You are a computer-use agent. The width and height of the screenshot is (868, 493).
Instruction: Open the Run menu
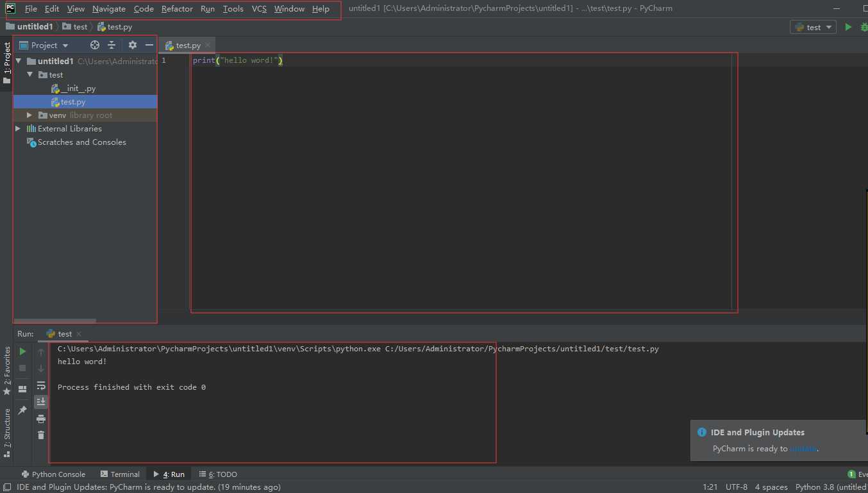click(208, 9)
